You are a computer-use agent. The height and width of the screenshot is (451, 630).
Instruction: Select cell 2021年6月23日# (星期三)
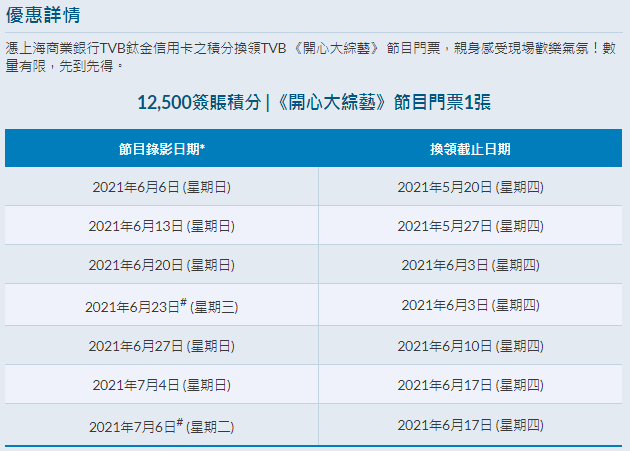pos(162,306)
